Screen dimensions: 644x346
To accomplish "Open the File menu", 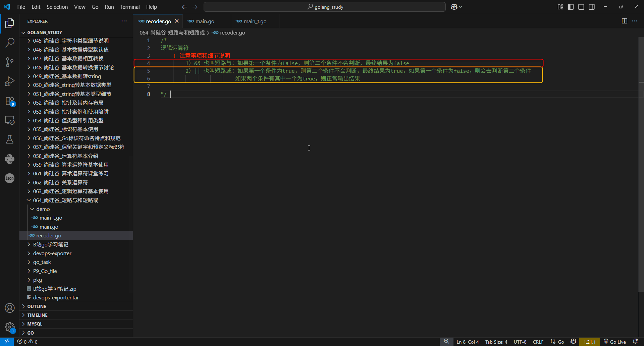I will point(21,7).
